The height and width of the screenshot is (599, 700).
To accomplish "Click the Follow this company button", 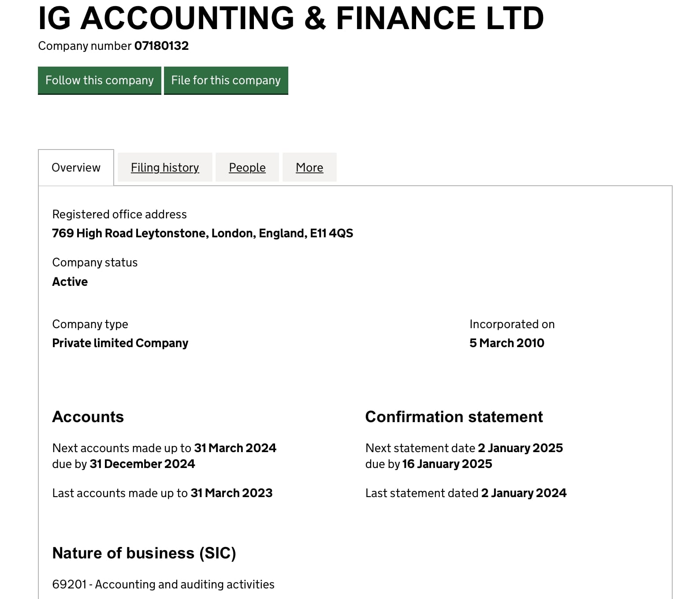I will click(100, 80).
